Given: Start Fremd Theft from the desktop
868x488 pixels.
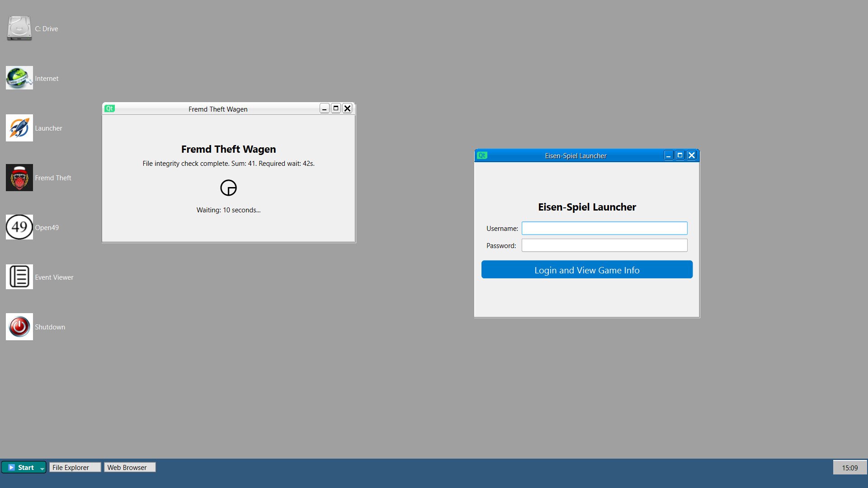Looking at the screenshot, I should coord(19,178).
